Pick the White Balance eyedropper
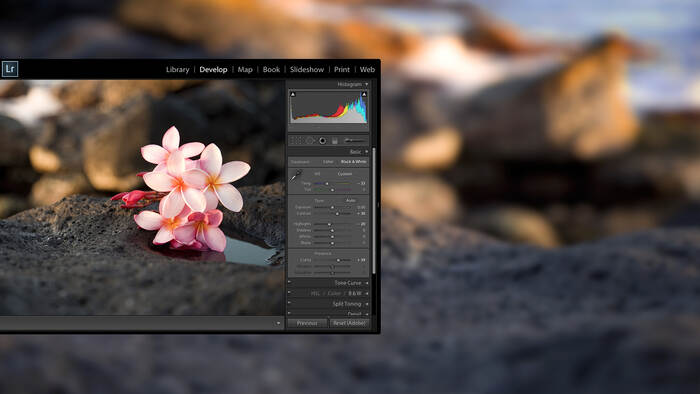 [295, 176]
